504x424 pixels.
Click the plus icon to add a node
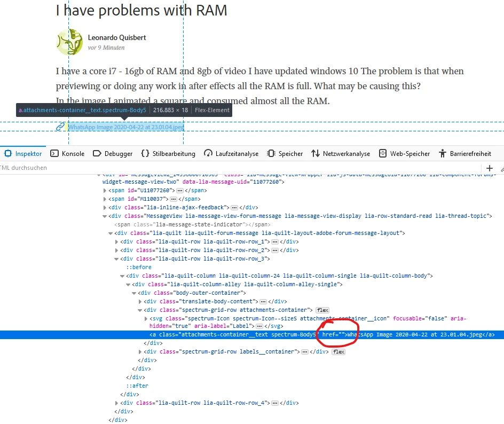[490, 168]
